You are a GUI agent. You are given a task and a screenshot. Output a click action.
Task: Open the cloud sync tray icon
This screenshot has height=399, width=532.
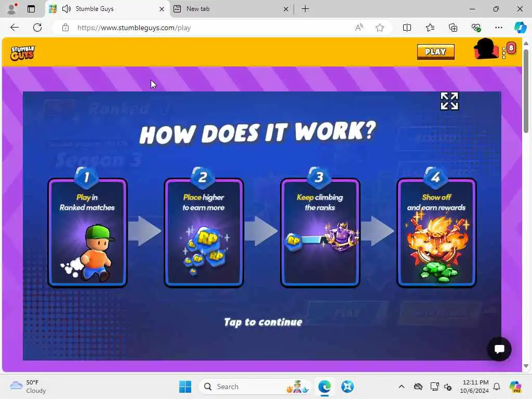point(418,387)
